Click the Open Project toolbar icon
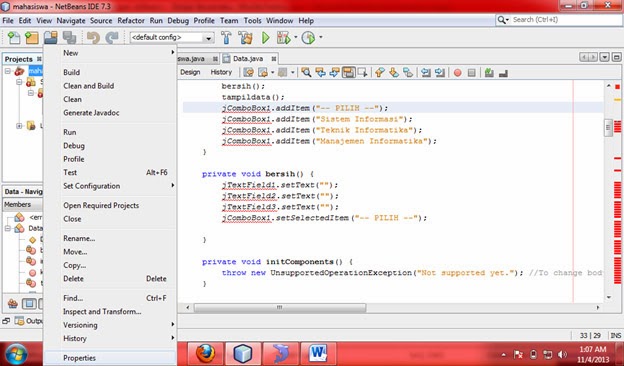This screenshot has height=366, width=624. point(51,38)
